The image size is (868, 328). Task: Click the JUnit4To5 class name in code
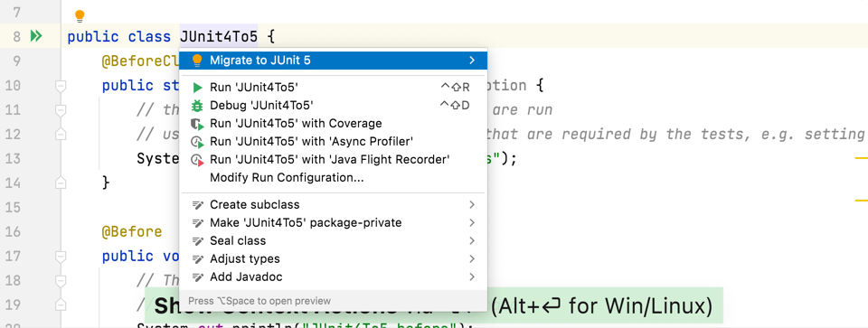(x=219, y=37)
